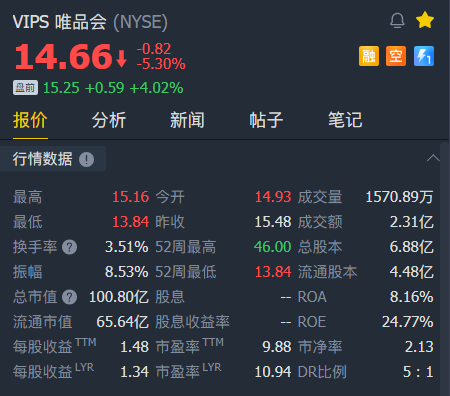Click the help icon next to 总市值
The height and width of the screenshot is (396, 450).
pos(69,297)
